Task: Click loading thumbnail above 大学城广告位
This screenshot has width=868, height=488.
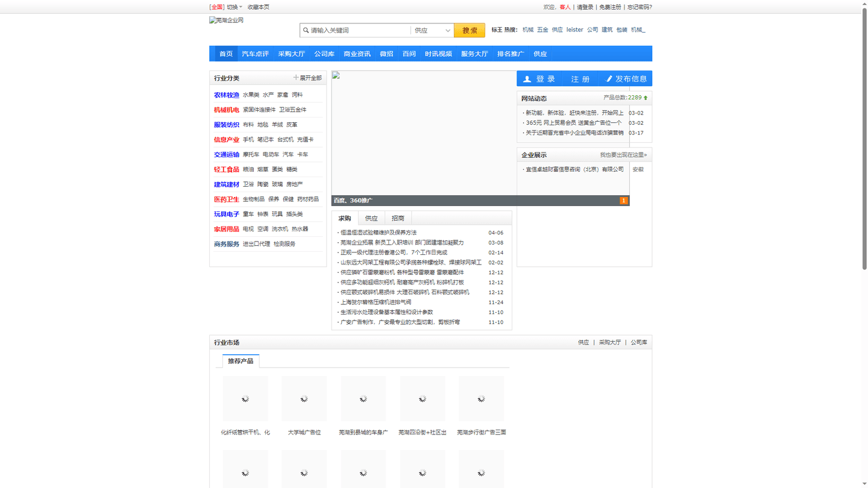Action: 304,399
